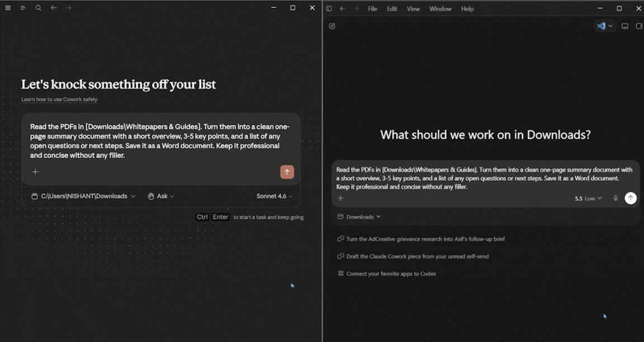Open the hamburger menu in Cowork window
The width and height of the screenshot is (644, 342).
[x=8, y=8]
